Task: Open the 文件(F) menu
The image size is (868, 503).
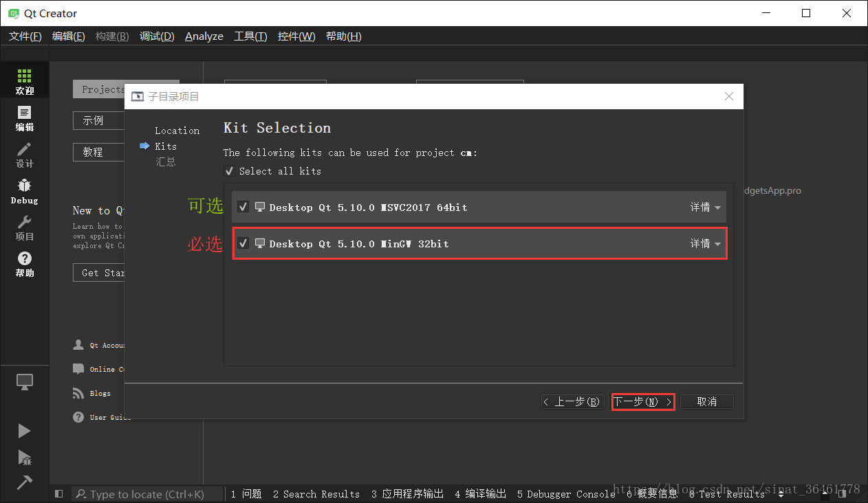Action: tap(25, 36)
